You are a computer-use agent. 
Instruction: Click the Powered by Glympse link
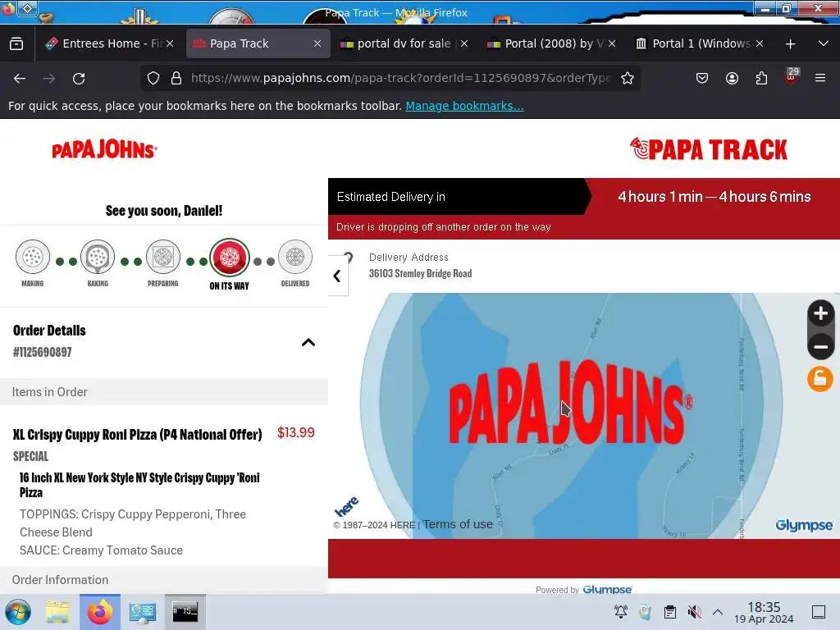[584, 589]
